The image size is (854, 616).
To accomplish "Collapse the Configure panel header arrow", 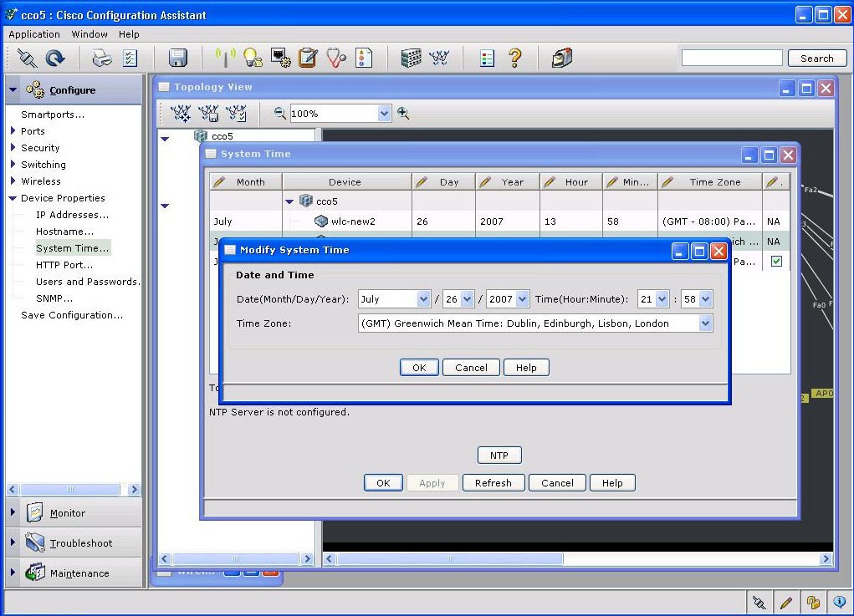I will [x=13, y=89].
